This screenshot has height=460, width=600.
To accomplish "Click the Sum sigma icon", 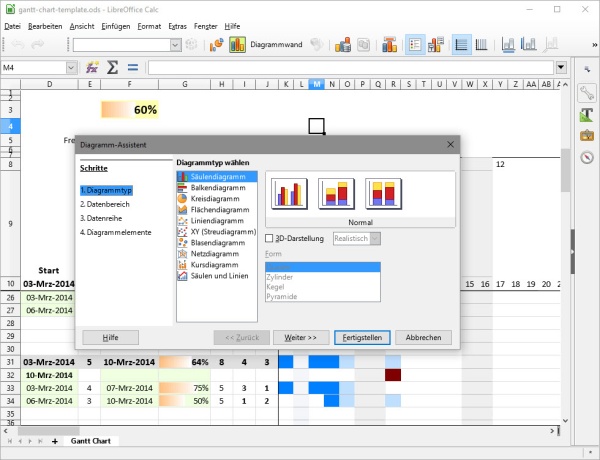I will coord(112,68).
